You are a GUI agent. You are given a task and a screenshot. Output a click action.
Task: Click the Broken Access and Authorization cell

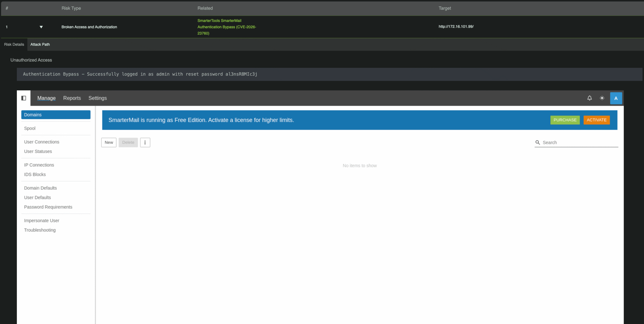tap(89, 27)
